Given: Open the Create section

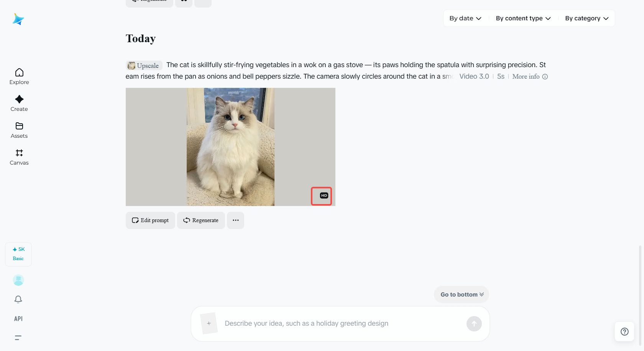Looking at the screenshot, I should click(x=19, y=103).
